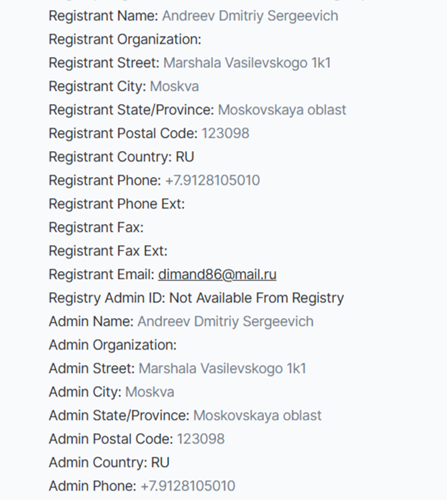Click the Admin Organization label

point(113,345)
